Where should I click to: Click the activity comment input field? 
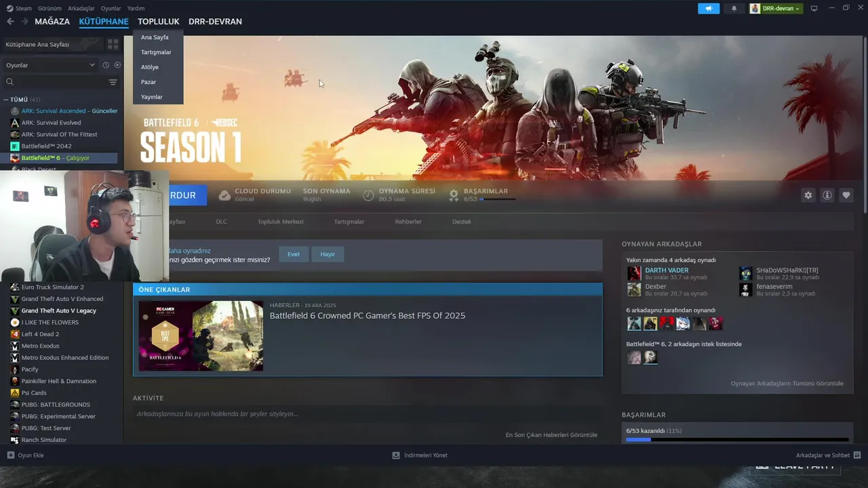point(366,414)
